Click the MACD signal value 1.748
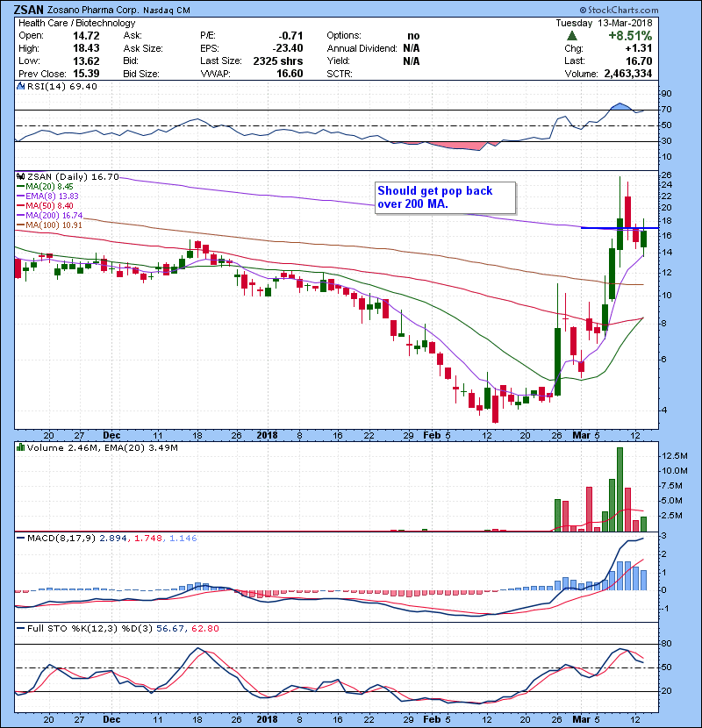The height and width of the screenshot is (728, 702). coord(148,539)
